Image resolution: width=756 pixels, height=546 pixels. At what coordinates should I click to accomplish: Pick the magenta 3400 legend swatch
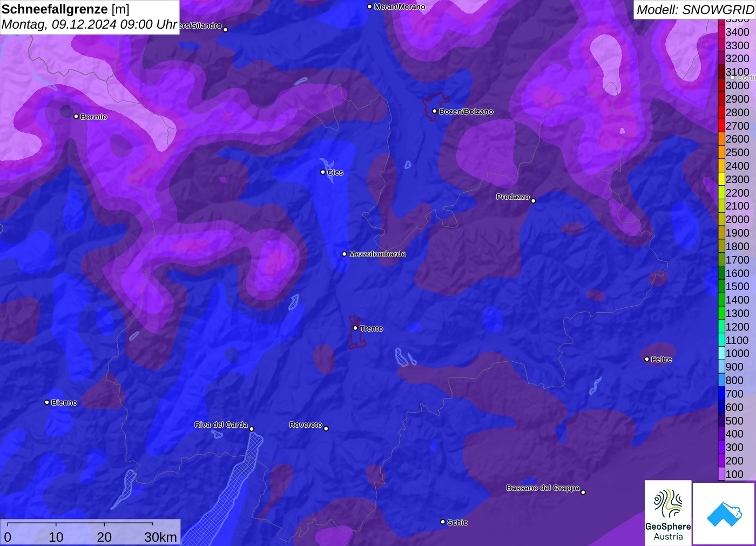(x=721, y=32)
